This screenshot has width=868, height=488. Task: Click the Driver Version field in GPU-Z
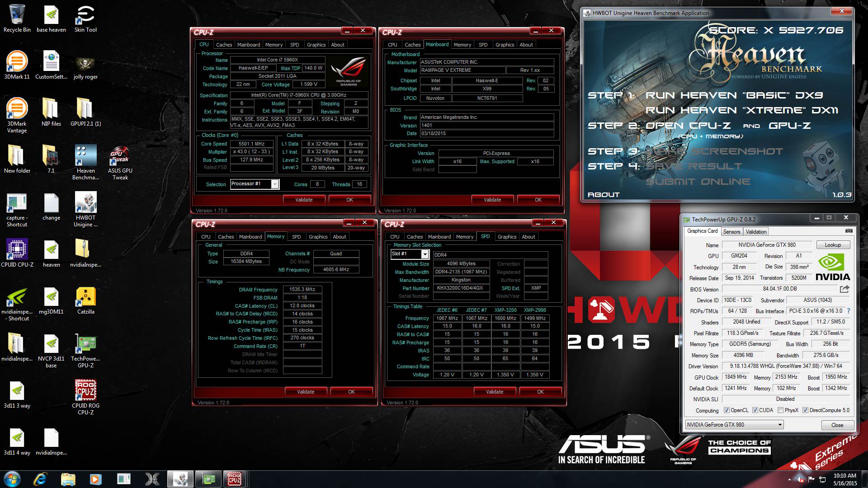[786, 366]
